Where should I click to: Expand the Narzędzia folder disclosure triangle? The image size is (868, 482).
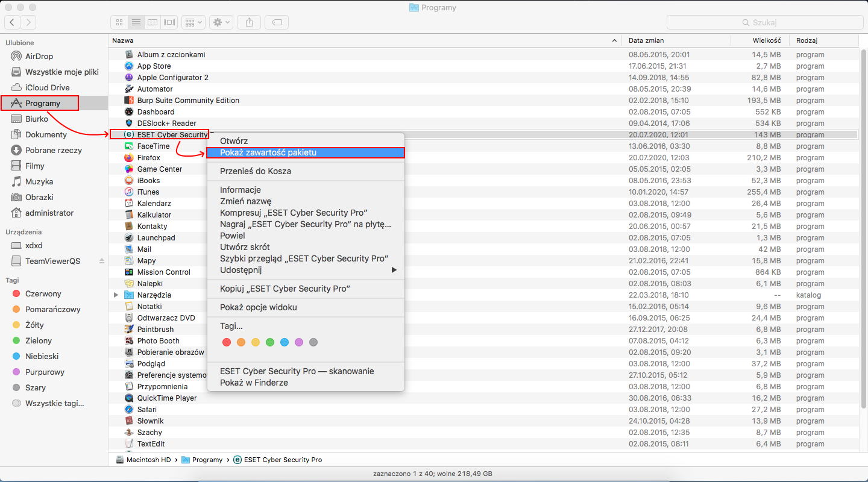pos(116,295)
